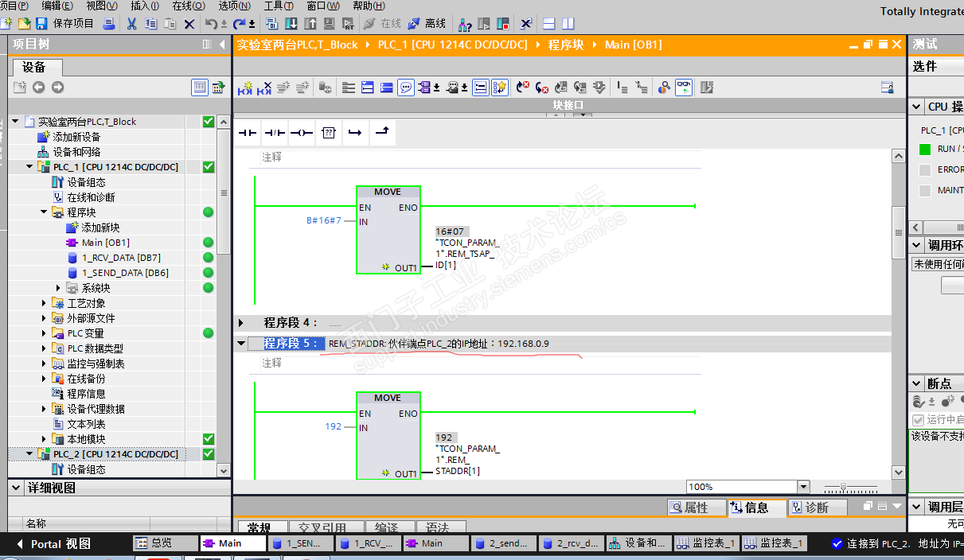Viewport: 964px width, 560px height.
Task: Switch to the 诊断 tab
Action: [817, 507]
